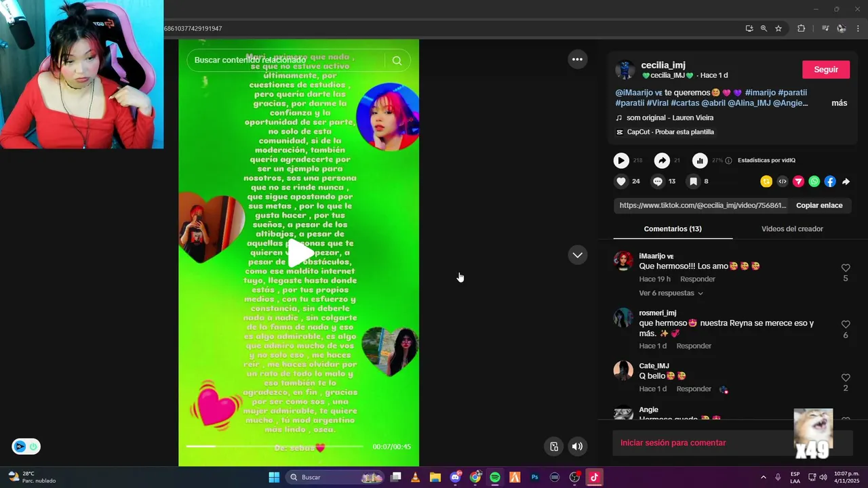This screenshot has width=868, height=488.
Task: Send to friends with red arrow icon
Action: pos(798,182)
